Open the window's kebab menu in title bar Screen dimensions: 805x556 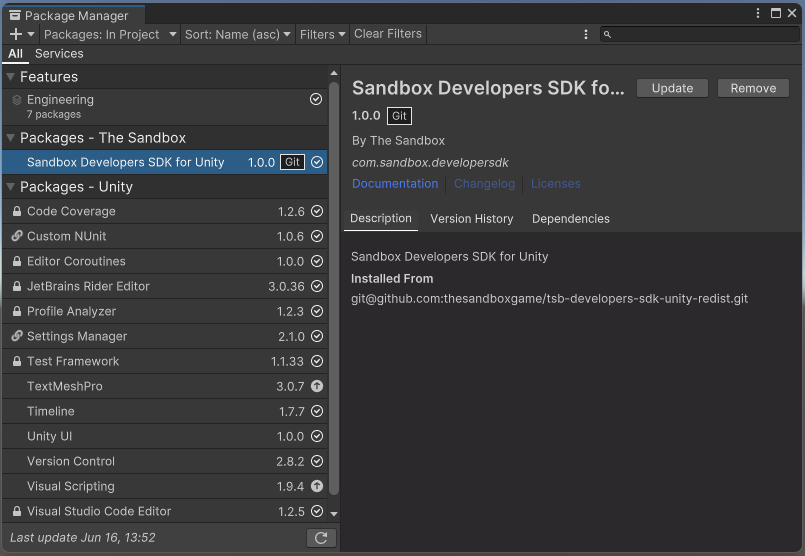[x=758, y=13]
